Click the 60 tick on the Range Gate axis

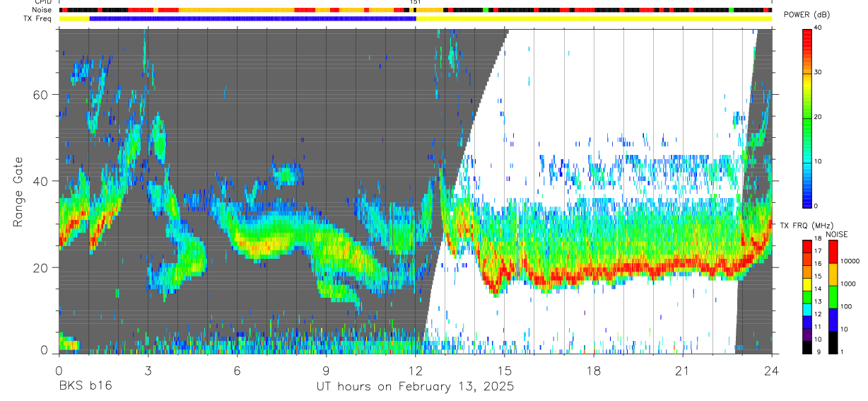pos(40,94)
